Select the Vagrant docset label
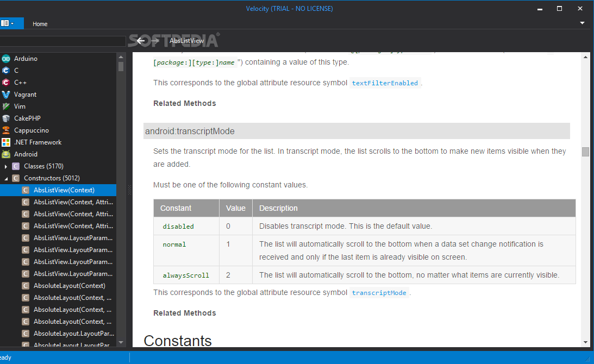 [x=26, y=95]
